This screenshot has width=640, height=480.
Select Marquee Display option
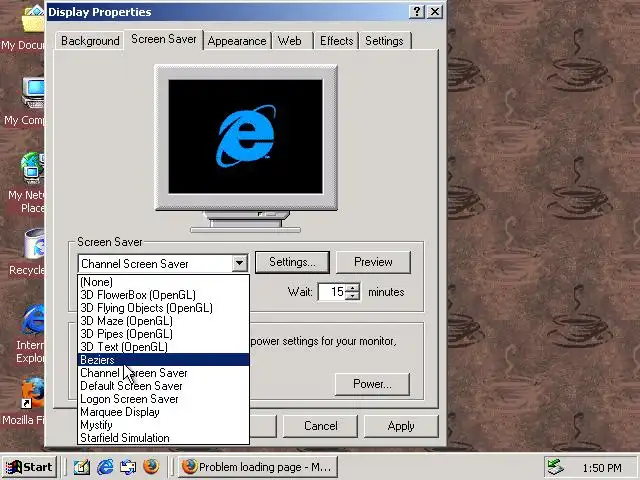(x=163, y=412)
